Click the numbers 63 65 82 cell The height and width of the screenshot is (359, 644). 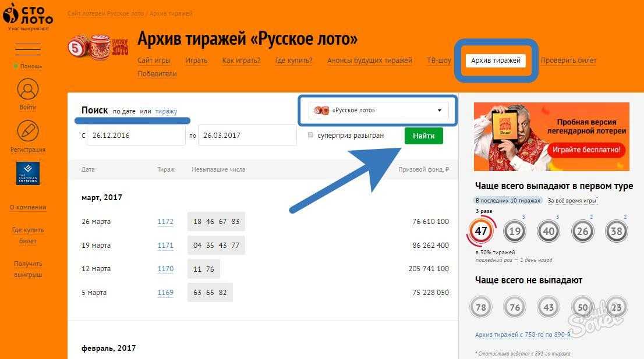pos(210,293)
